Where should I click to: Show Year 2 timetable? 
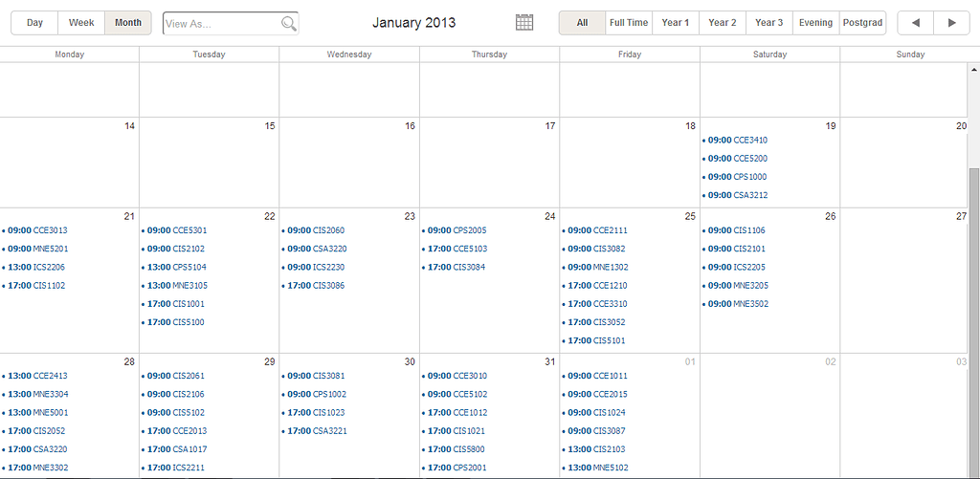723,23
